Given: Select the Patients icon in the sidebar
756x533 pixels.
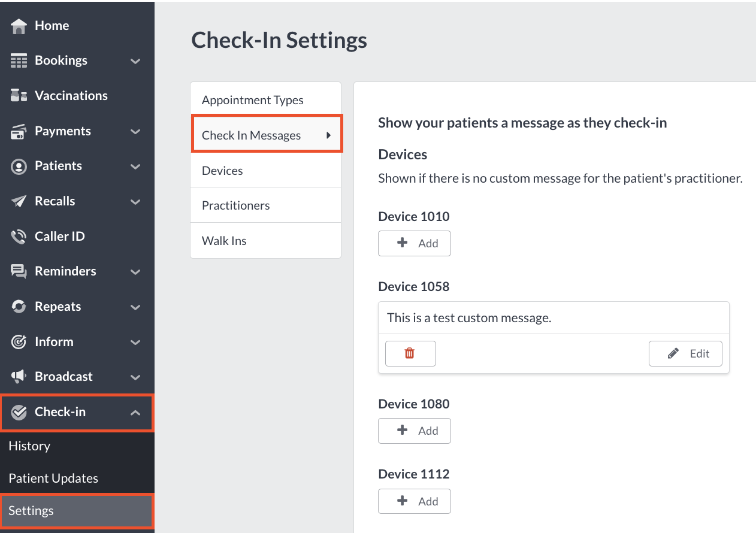Looking at the screenshot, I should coord(19,166).
